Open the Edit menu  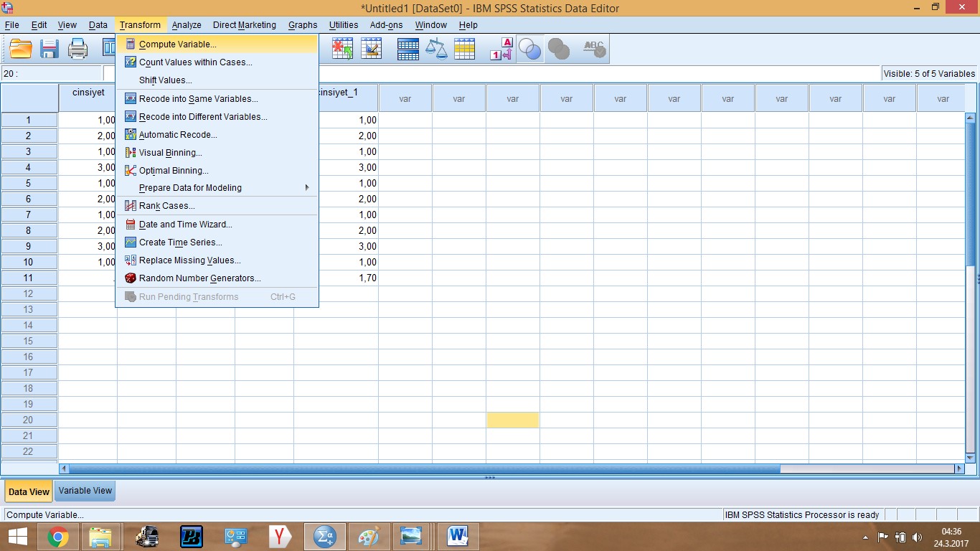pyautogui.click(x=39, y=25)
